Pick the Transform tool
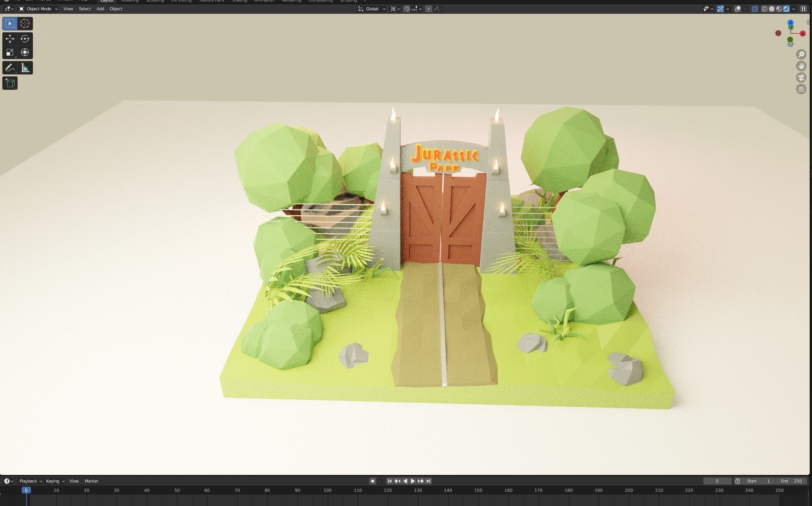812x506 pixels. pyautogui.click(x=25, y=53)
